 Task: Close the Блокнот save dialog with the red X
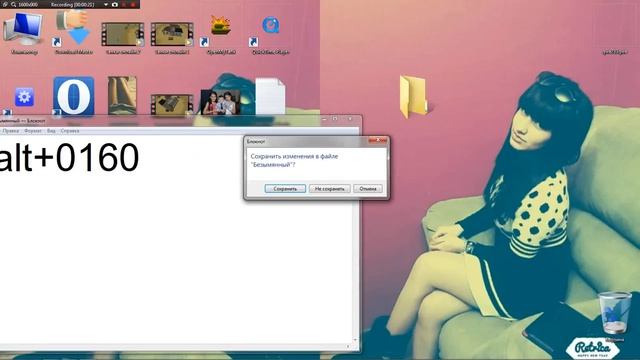coord(378,140)
